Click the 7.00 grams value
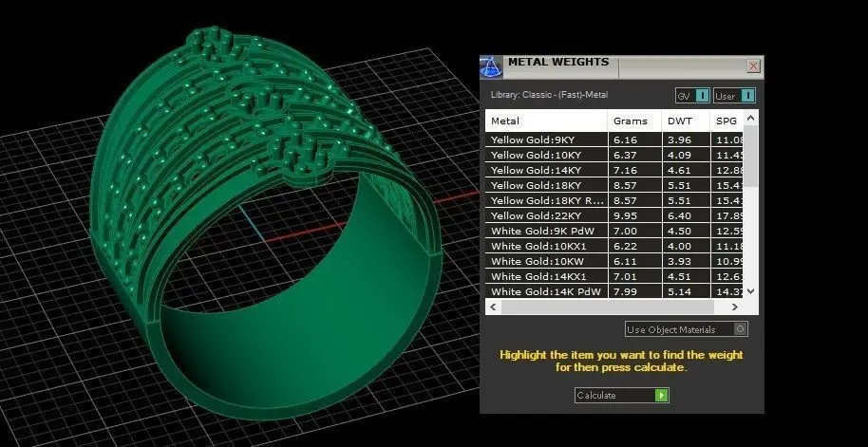This screenshot has width=868, height=447. [x=625, y=232]
